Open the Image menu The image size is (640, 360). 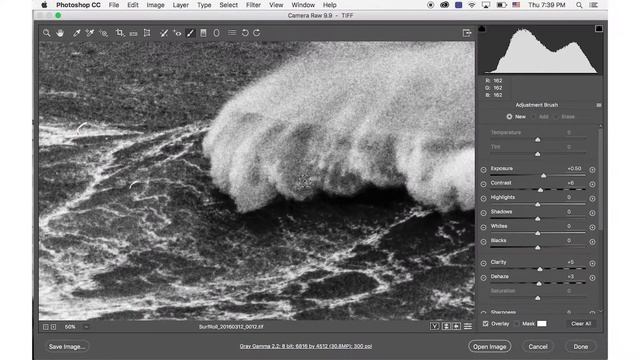pos(155,5)
